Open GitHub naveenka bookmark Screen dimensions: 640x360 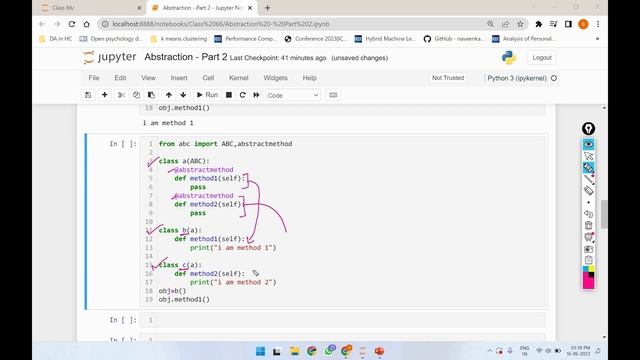coord(454,39)
